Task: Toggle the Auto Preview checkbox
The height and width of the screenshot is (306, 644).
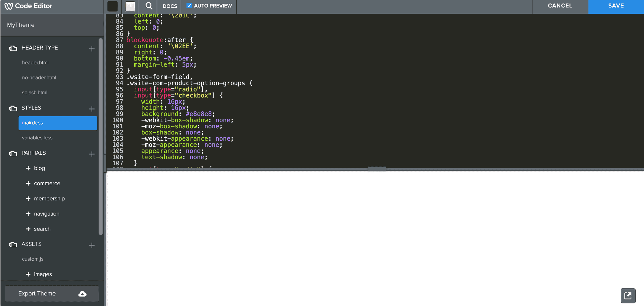Action: click(x=189, y=5)
